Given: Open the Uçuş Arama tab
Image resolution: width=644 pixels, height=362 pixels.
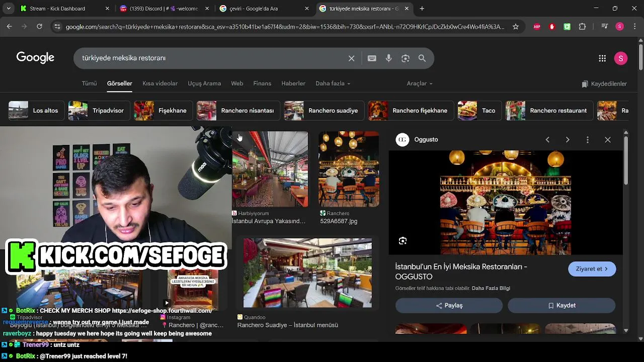Looking at the screenshot, I should [204, 83].
